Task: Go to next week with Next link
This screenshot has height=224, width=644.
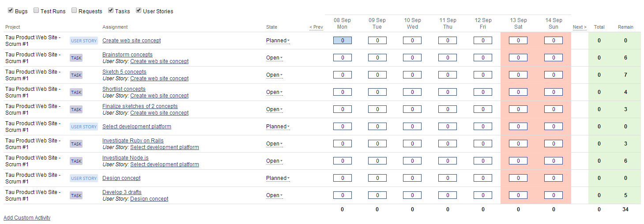Action: pos(580,27)
